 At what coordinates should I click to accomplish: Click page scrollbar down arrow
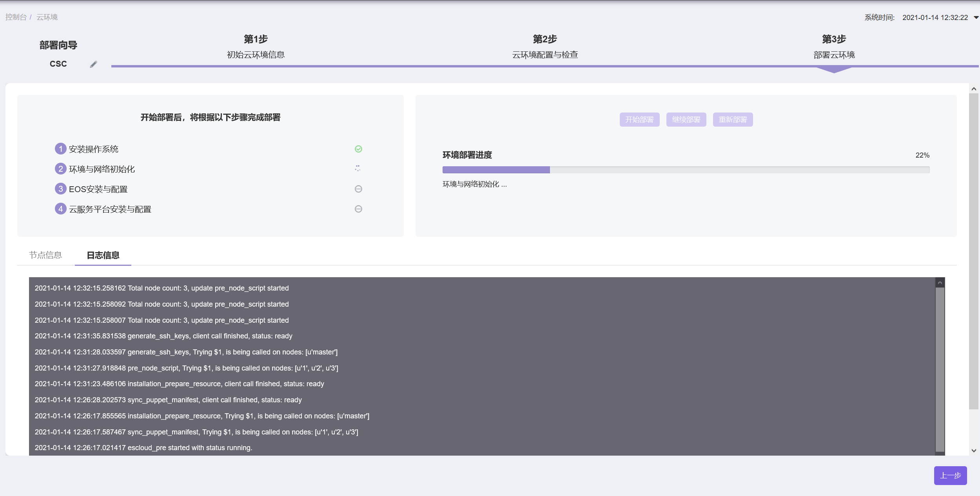point(974,451)
